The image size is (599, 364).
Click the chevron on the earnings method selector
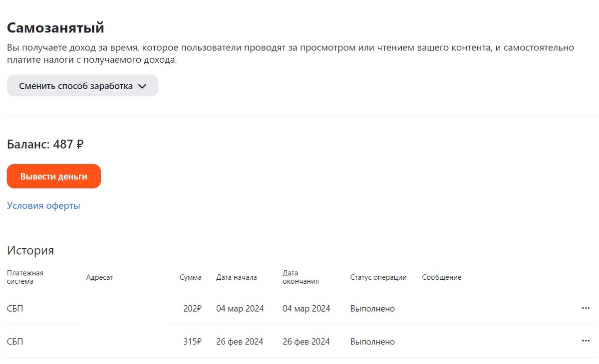tap(142, 86)
